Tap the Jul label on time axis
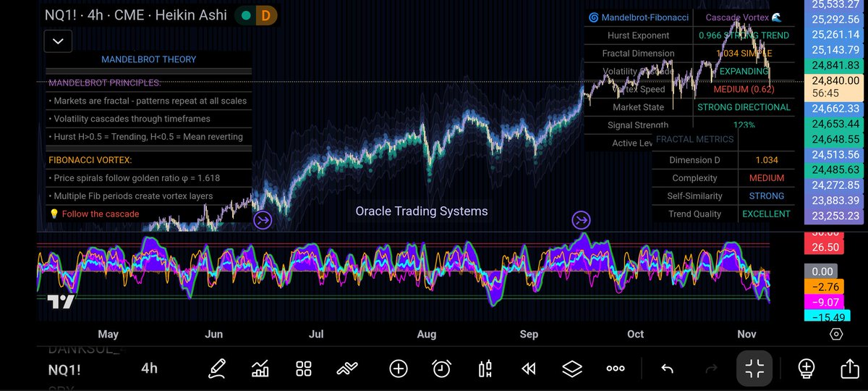The height and width of the screenshot is (391, 868). [x=316, y=334]
